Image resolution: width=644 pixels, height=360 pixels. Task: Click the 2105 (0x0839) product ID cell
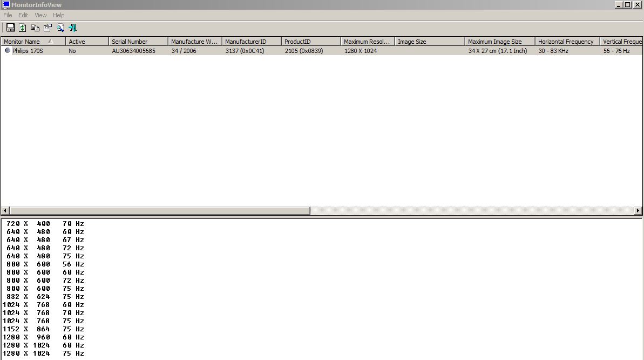point(304,51)
